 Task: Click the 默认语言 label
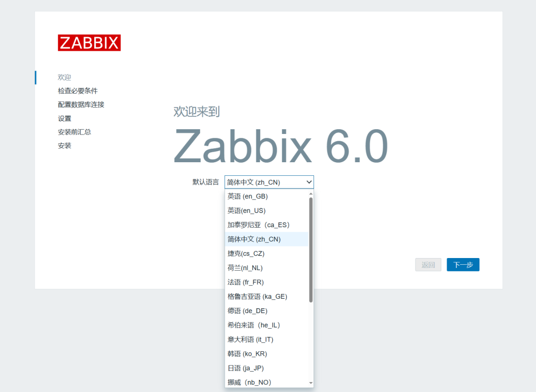point(205,182)
